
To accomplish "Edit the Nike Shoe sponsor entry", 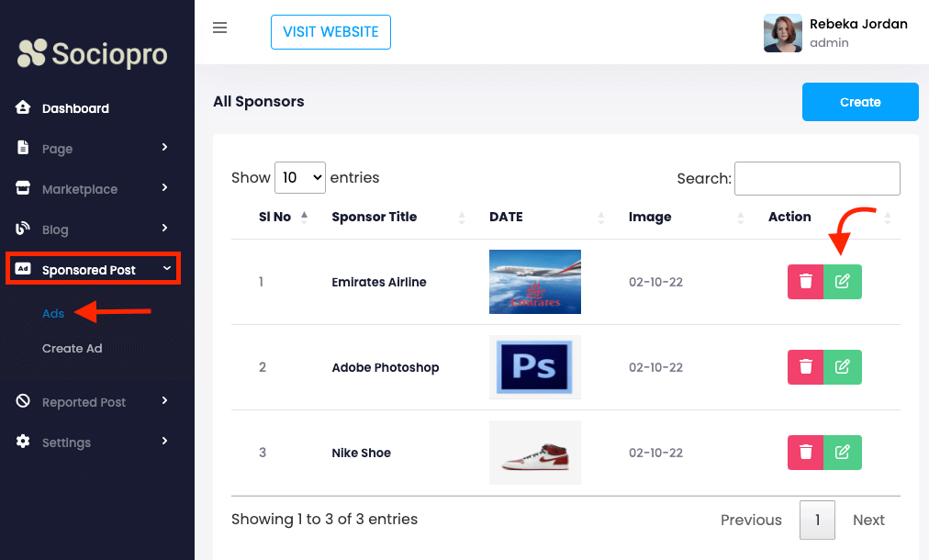I will click(843, 453).
